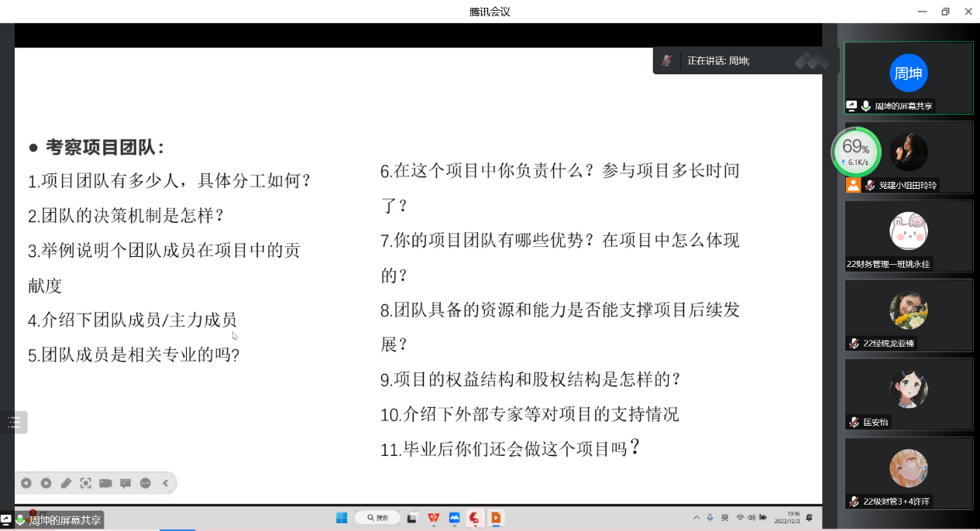The width and height of the screenshot is (980, 531).
Task: Click line 4.介绍下团队成员/主力成员
Action: [132, 320]
